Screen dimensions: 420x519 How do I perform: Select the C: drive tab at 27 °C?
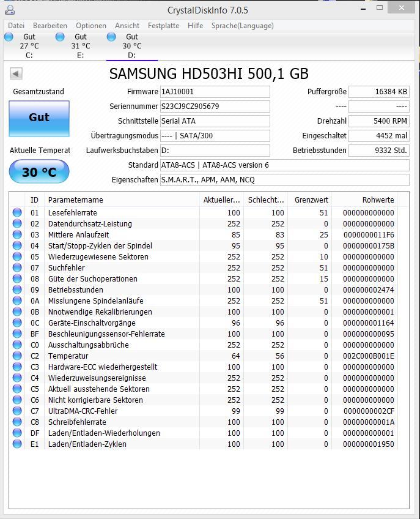pos(29,46)
